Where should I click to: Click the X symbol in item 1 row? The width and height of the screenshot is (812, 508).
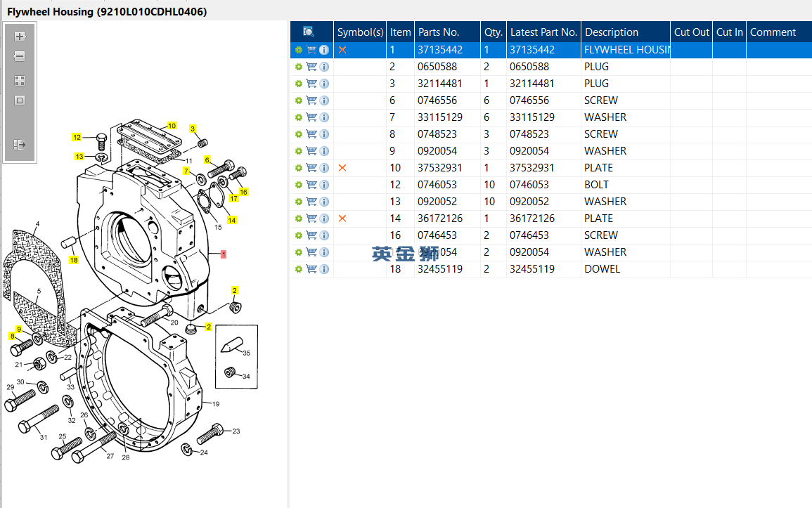(342, 50)
